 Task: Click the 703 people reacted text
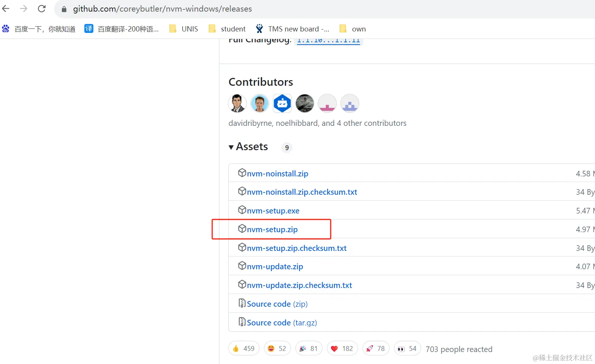459,349
